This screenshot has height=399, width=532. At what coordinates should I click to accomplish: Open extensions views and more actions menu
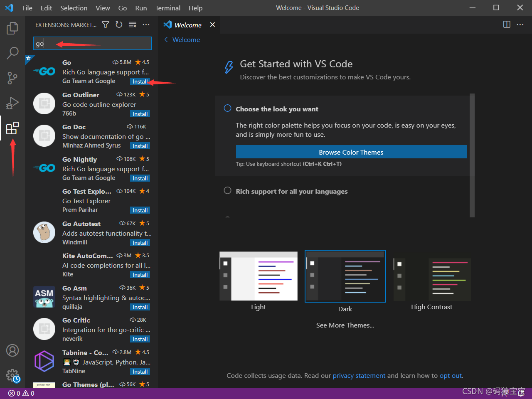146,25
